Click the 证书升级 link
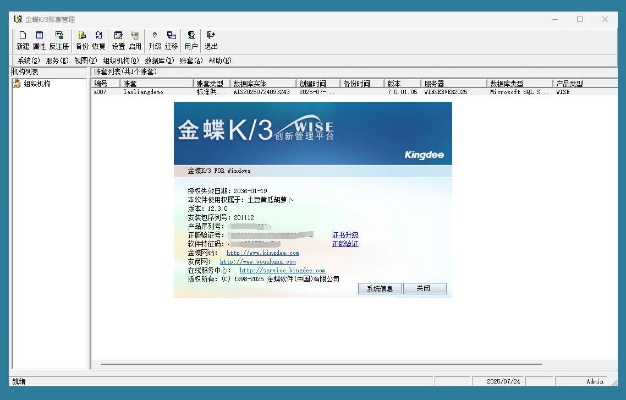This screenshot has width=626, height=400. click(345, 234)
